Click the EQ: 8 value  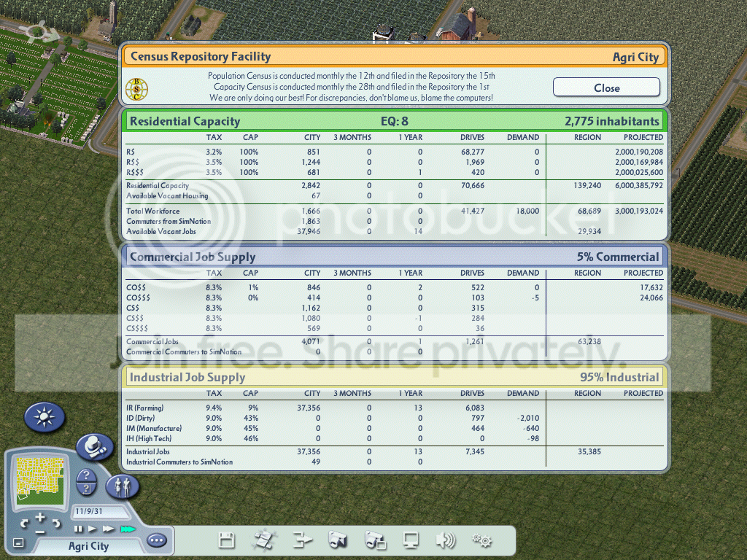(x=395, y=122)
